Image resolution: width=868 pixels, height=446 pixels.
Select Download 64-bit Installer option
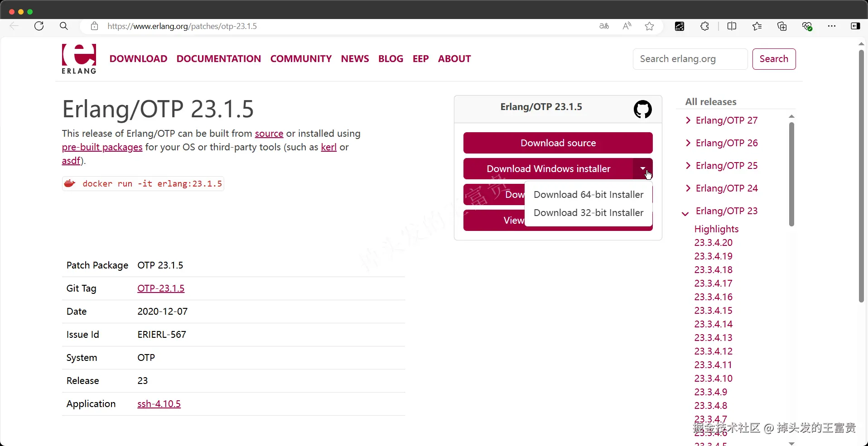(588, 195)
